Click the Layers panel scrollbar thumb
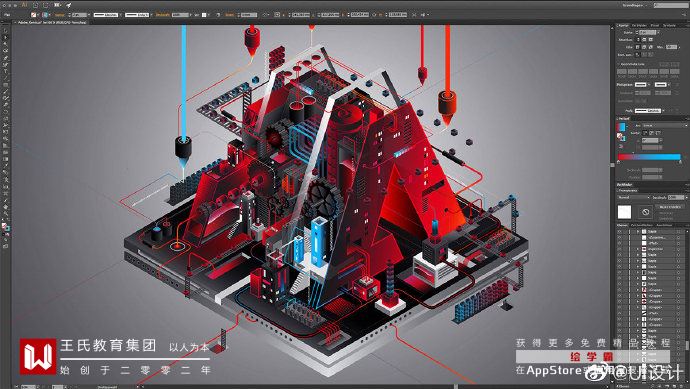690x389 pixels. tap(687, 345)
